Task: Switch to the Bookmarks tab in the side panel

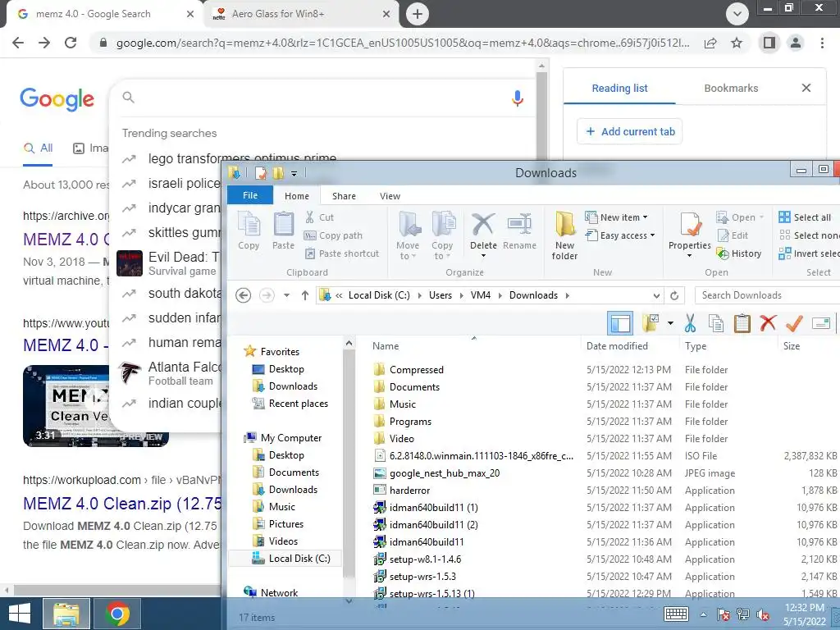Action: click(731, 89)
